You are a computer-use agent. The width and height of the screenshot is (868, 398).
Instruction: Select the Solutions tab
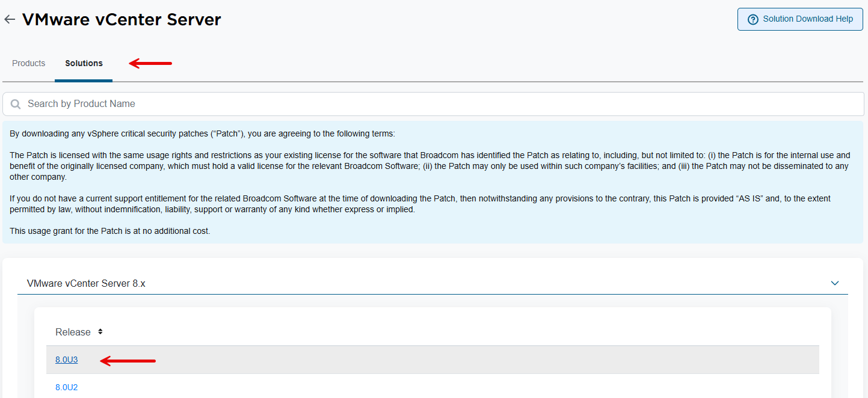pyautogui.click(x=84, y=63)
